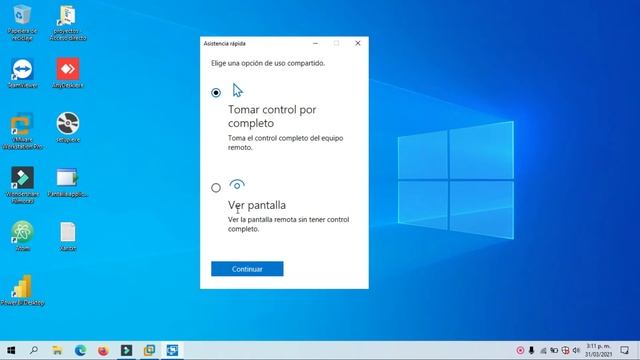Screen dimensions: 640x360
Task: Click the Toma el control completo description
Action: [x=285, y=142]
